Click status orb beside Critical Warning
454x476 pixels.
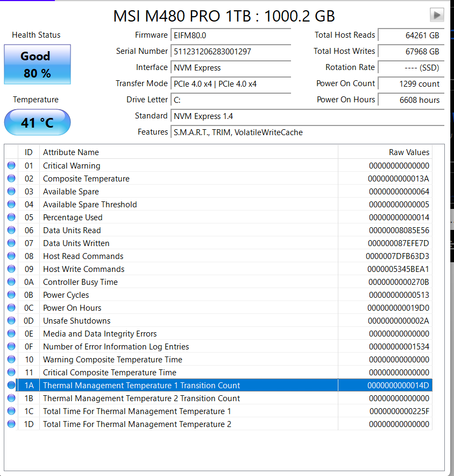click(x=11, y=166)
